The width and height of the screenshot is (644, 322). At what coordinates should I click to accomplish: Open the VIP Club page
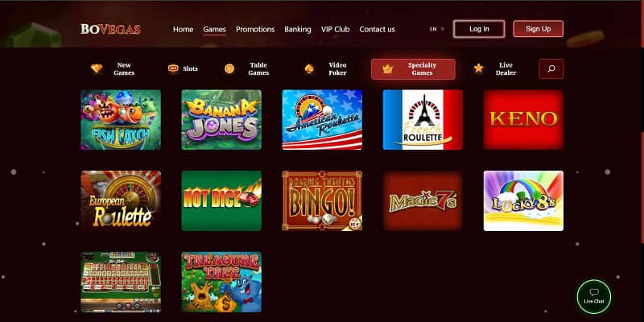pos(335,29)
